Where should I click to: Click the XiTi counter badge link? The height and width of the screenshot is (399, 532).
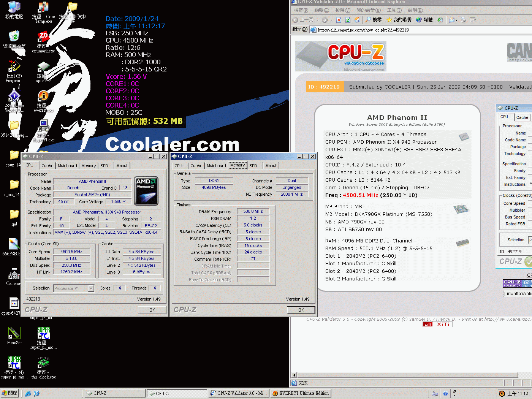click(438, 325)
